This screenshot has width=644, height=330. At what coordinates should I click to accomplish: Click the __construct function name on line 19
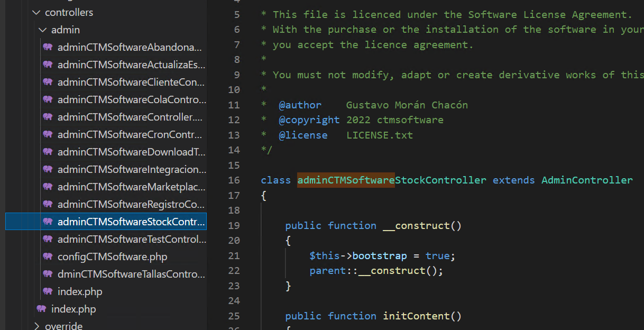click(x=416, y=226)
